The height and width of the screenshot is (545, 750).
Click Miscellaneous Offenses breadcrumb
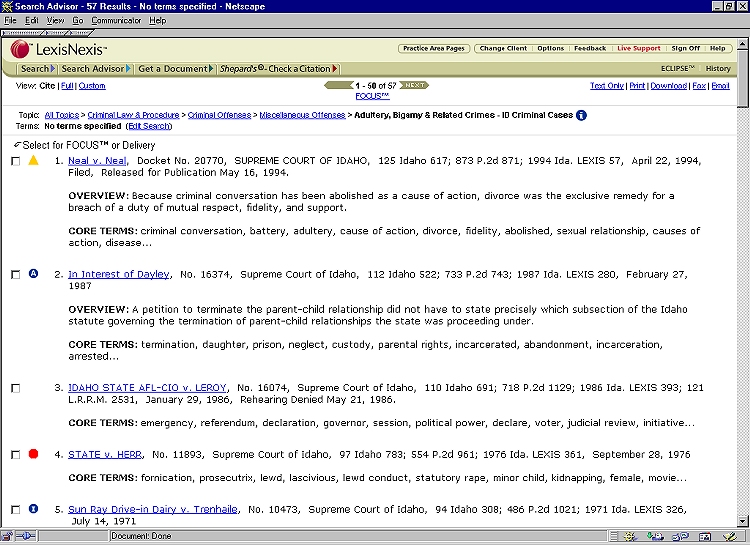pyautogui.click(x=302, y=115)
